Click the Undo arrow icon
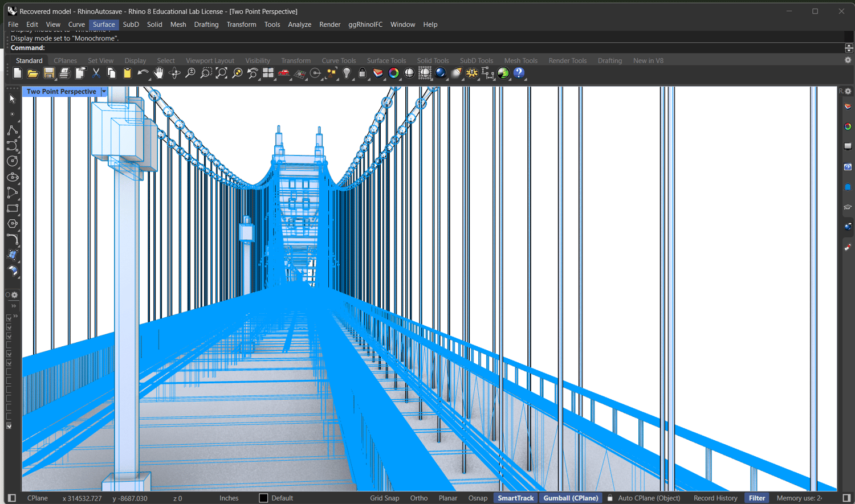Screen dimensions: 855x504 (x=142, y=73)
